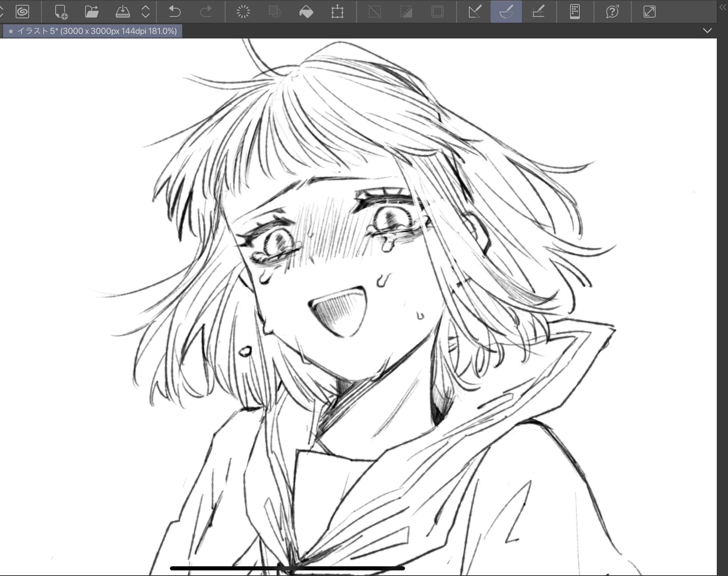Viewport: 728px width, 576px height.
Task: Disable the highlighted Snap to Special Ruler
Action: [x=506, y=12]
